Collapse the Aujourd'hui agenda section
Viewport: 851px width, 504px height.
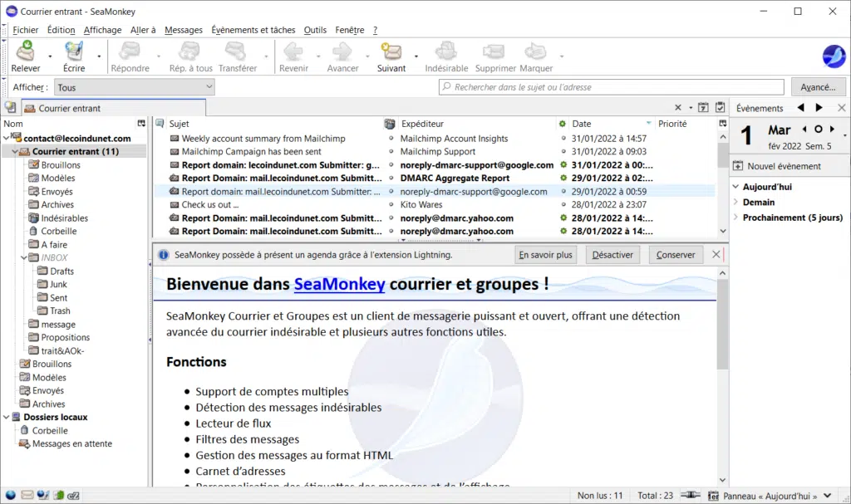click(x=736, y=187)
